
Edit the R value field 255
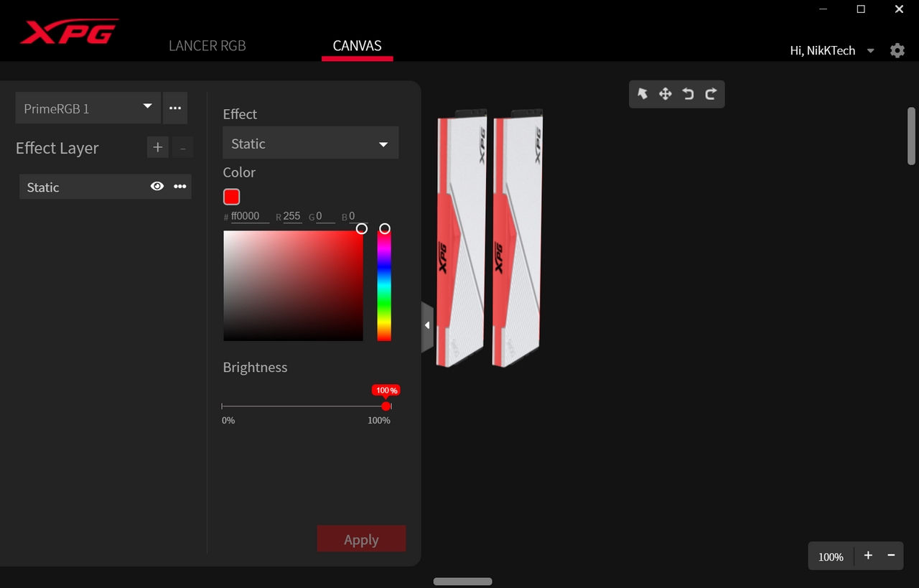point(292,216)
